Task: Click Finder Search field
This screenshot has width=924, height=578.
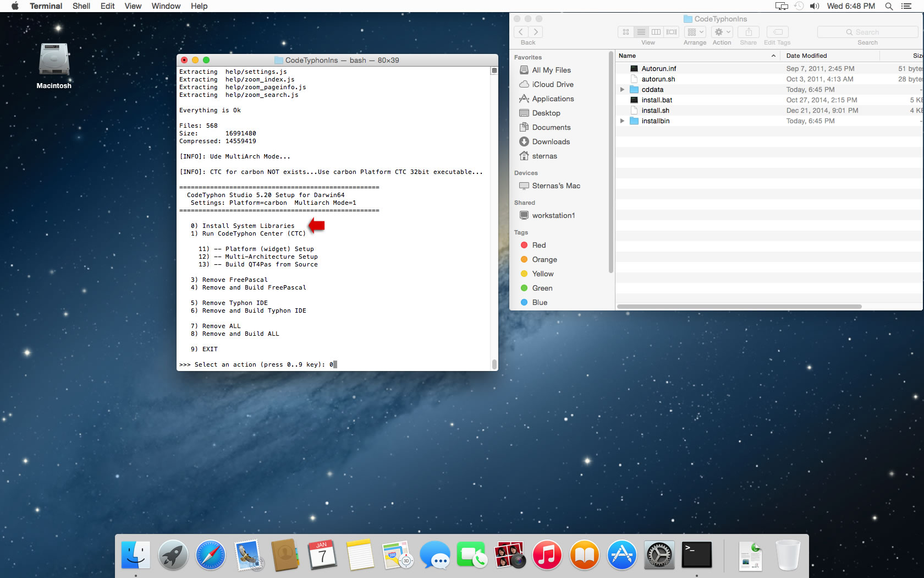Action: tap(867, 32)
